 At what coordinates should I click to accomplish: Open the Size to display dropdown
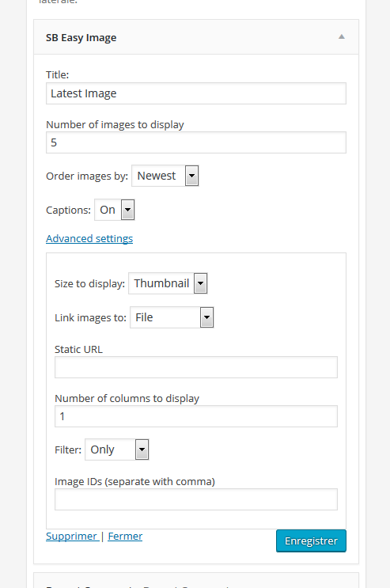pos(168,283)
